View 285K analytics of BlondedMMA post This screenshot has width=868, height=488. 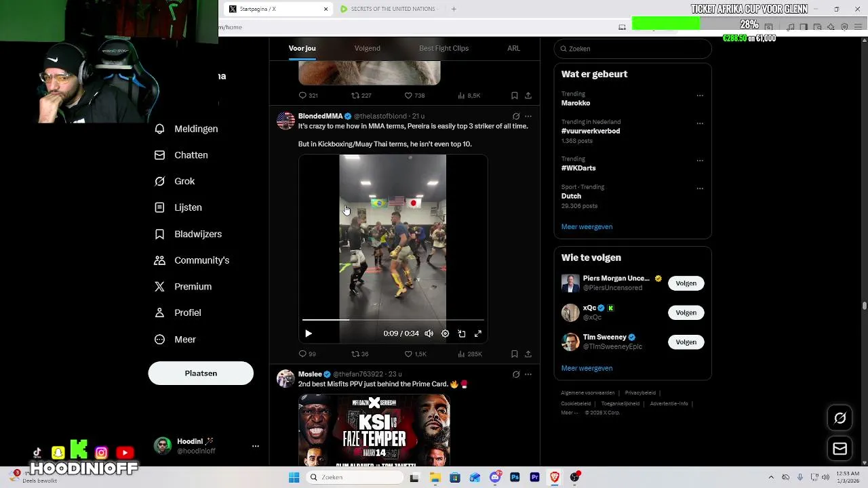[x=470, y=354]
